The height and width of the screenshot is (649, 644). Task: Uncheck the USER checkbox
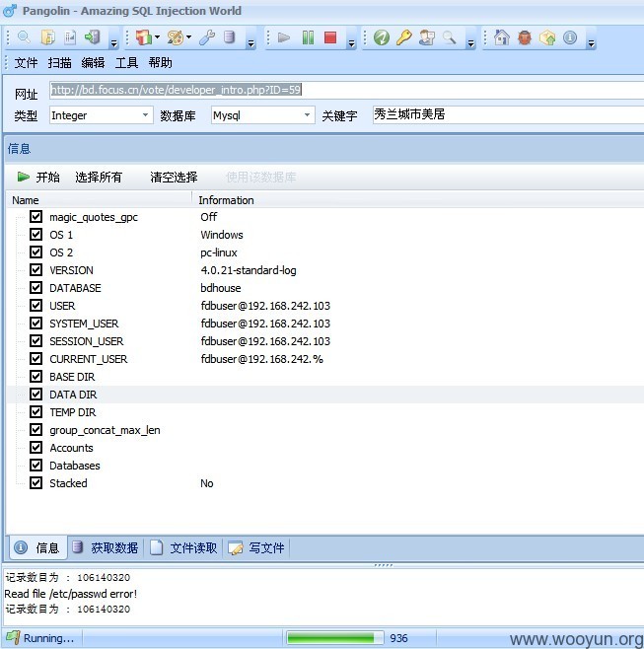click(x=36, y=306)
